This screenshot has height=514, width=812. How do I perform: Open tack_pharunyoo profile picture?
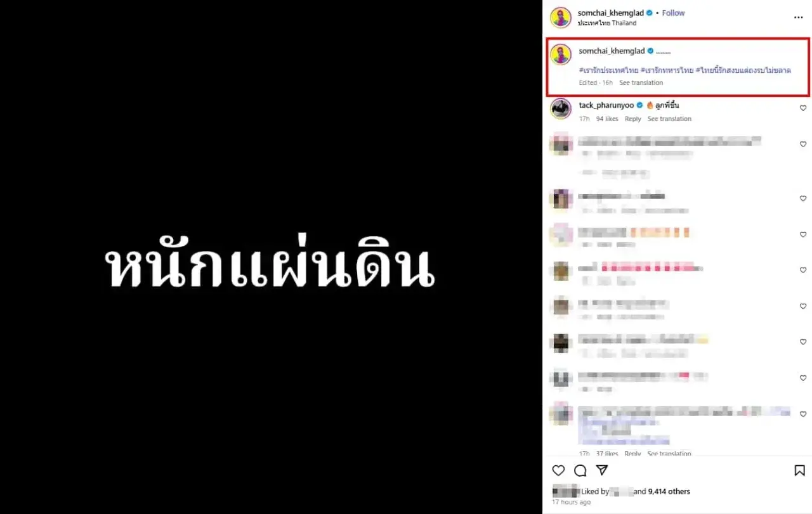[x=561, y=108]
